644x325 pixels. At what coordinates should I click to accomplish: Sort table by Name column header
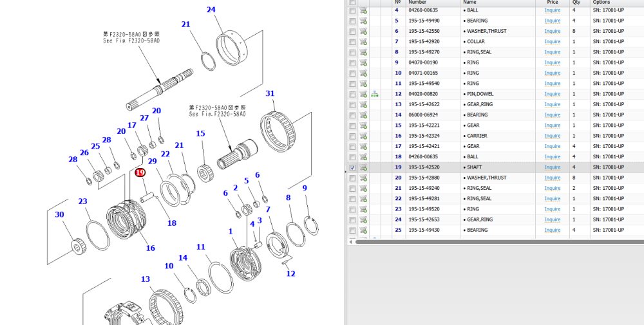click(x=469, y=2)
